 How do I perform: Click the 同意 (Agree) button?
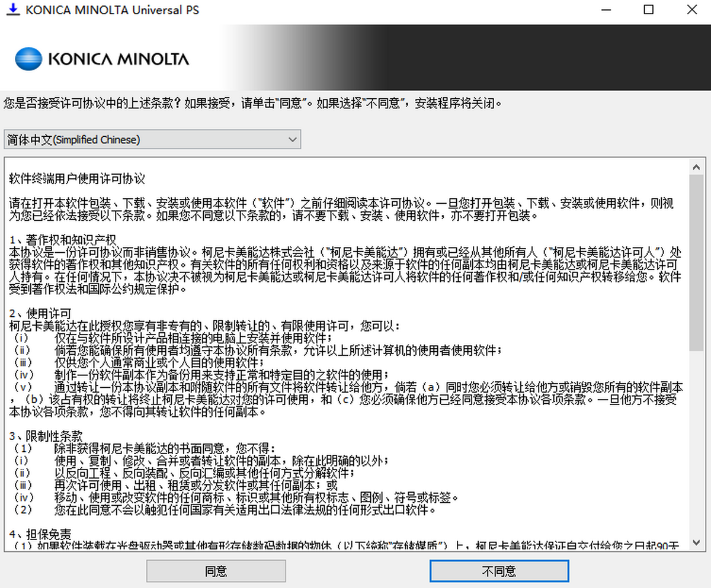(216, 571)
